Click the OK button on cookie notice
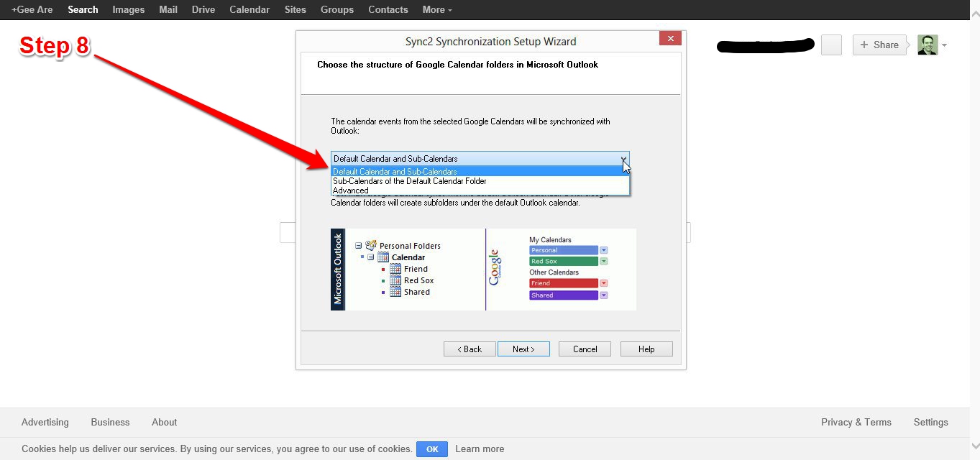The height and width of the screenshot is (460, 980). coord(431,449)
